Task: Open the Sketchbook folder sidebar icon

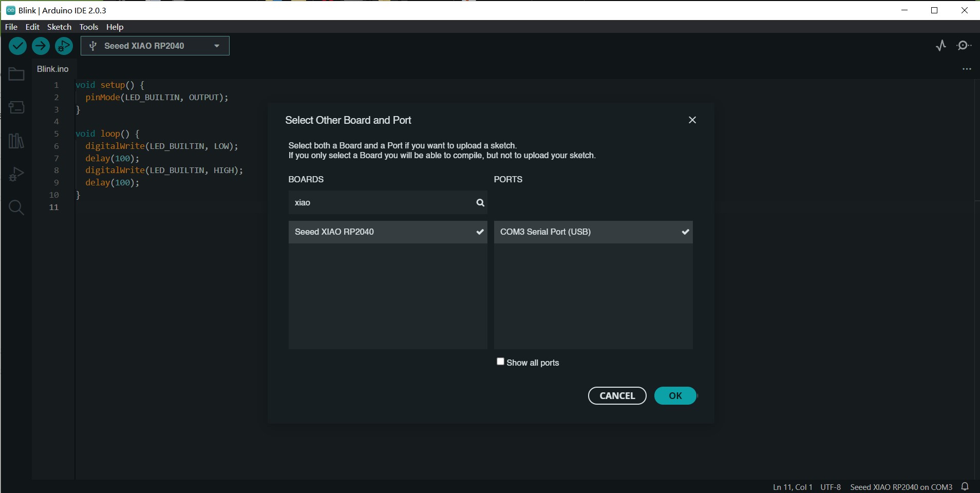Action: click(16, 74)
